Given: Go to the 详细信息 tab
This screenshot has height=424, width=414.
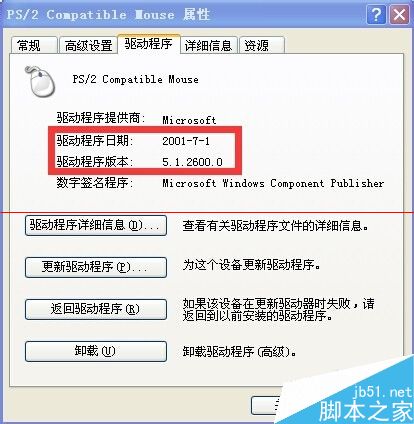Looking at the screenshot, I should [x=208, y=45].
